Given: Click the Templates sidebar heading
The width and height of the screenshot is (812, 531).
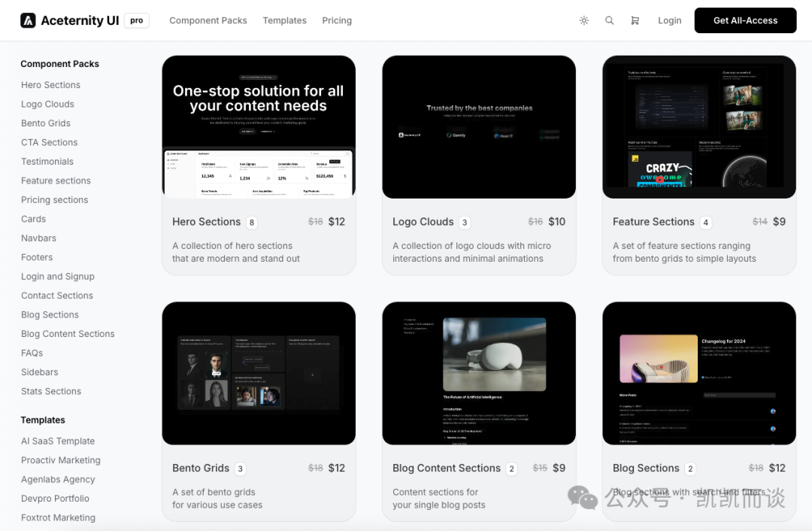Looking at the screenshot, I should (43, 420).
